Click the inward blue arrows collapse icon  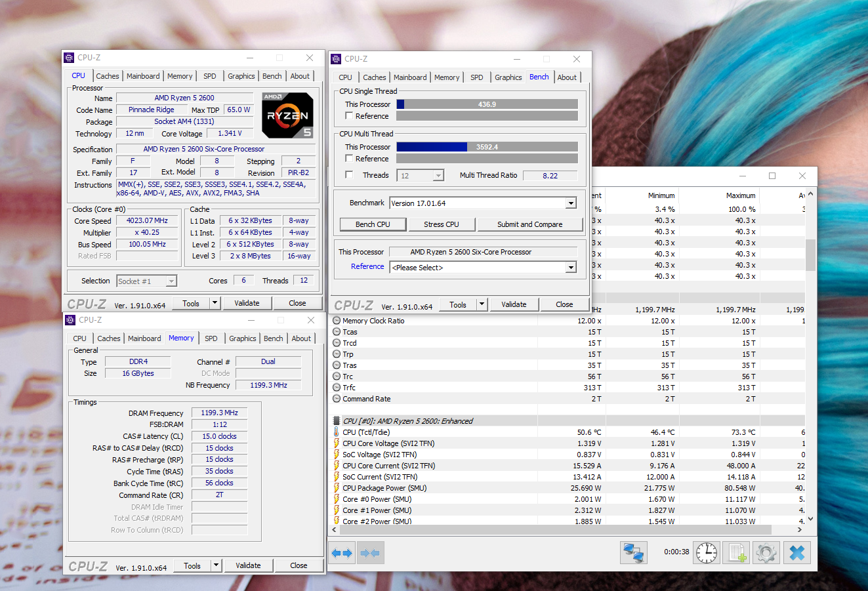371,553
